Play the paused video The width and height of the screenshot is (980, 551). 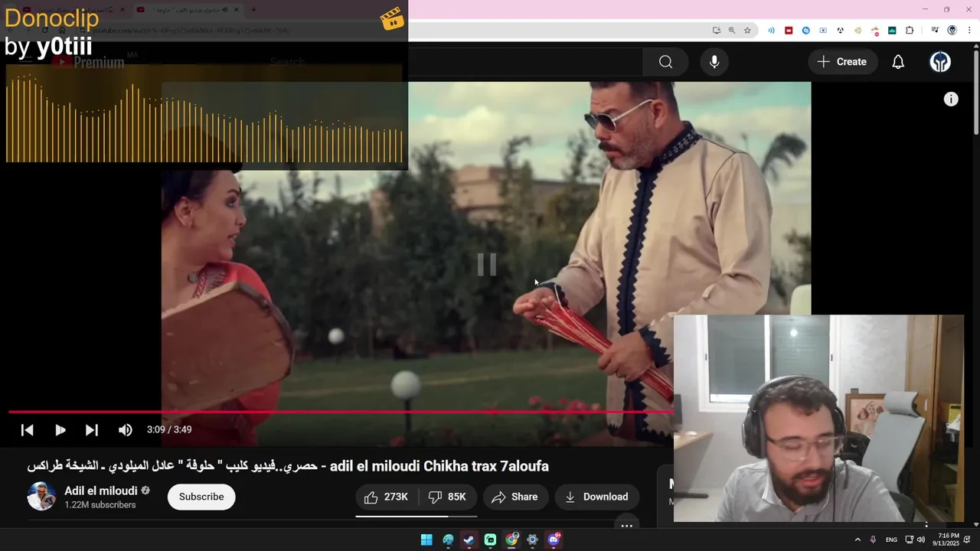point(60,430)
